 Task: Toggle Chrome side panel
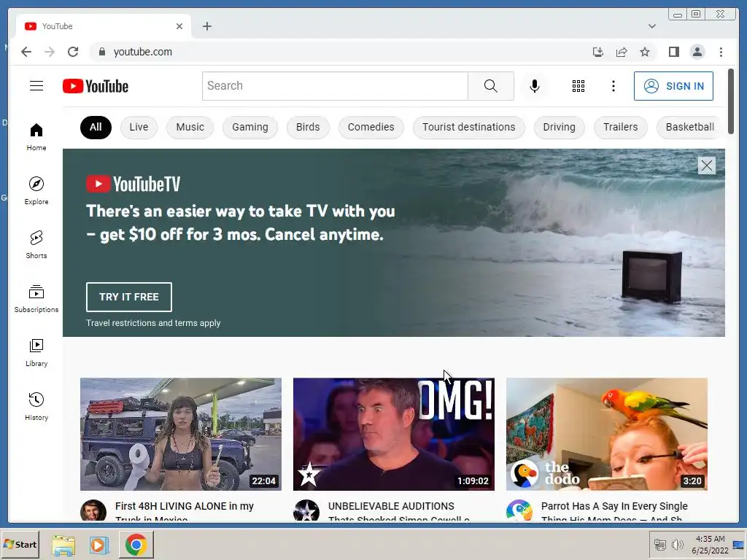click(x=673, y=52)
